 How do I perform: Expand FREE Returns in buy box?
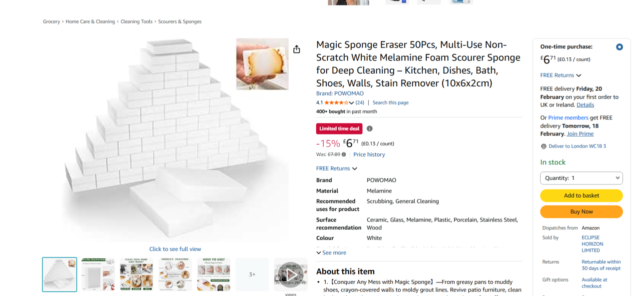561,75
